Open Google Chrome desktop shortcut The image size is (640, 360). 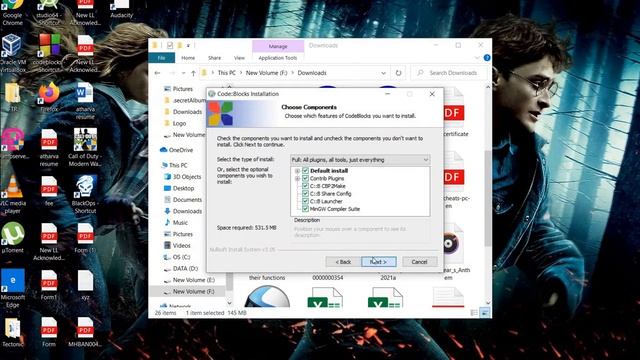click(12, 12)
